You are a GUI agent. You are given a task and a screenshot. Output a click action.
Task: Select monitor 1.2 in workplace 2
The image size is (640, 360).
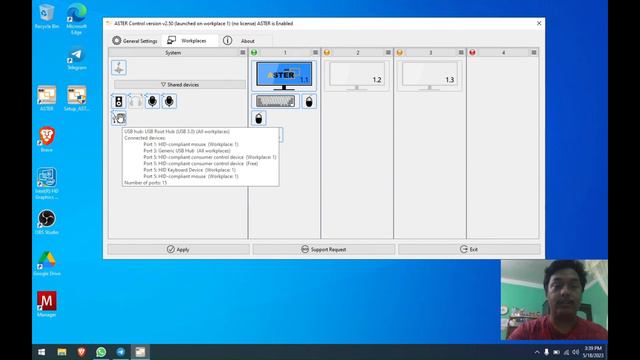click(357, 76)
